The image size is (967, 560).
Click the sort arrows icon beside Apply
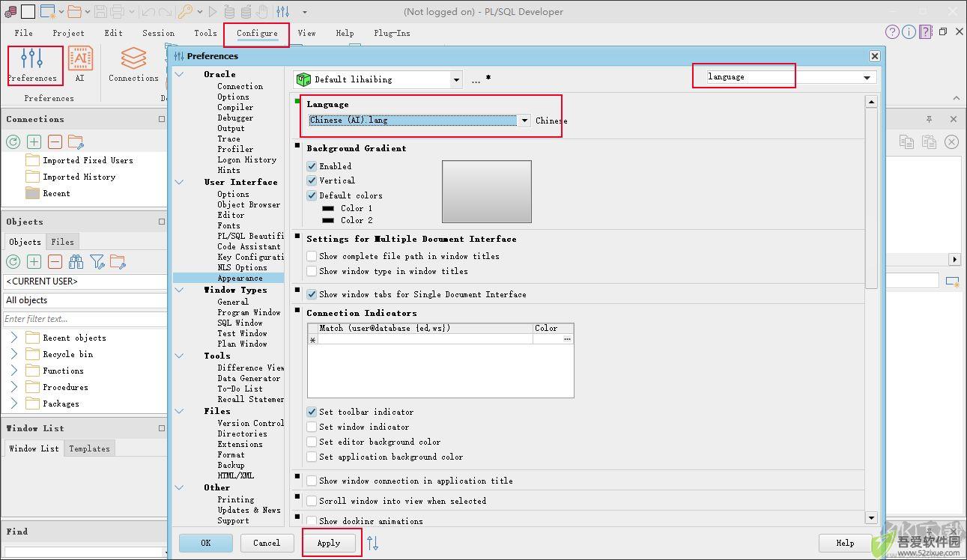pyautogui.click(x=373, y=544)
